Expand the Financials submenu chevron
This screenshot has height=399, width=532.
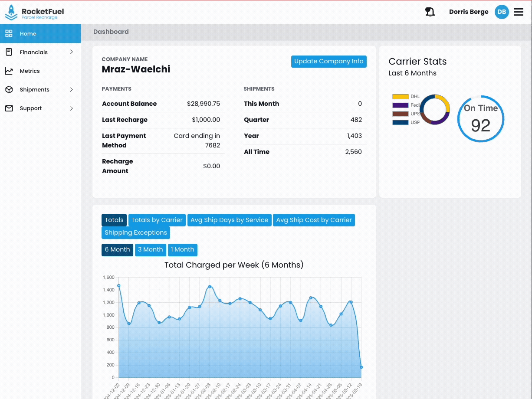click(72, 52)
